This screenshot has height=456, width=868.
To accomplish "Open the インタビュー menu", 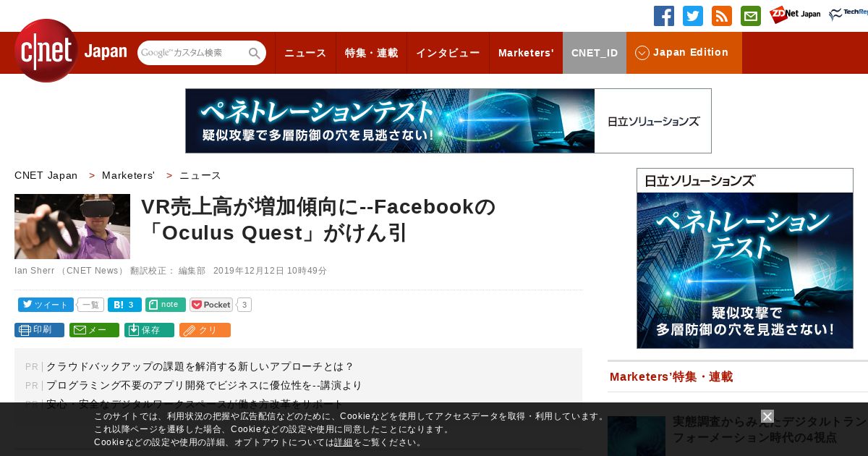I will pos(448,53).
